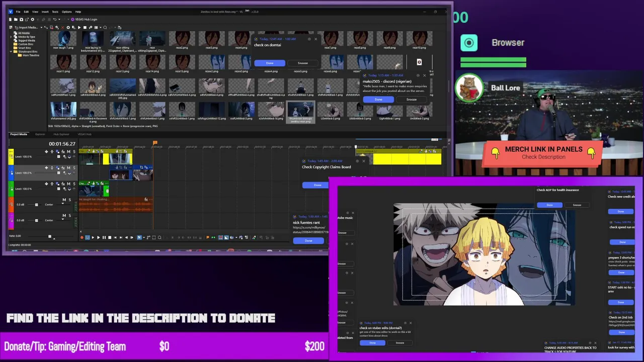
Task: Open the Import Media dropdown arrow
Action: click(41, 27)
